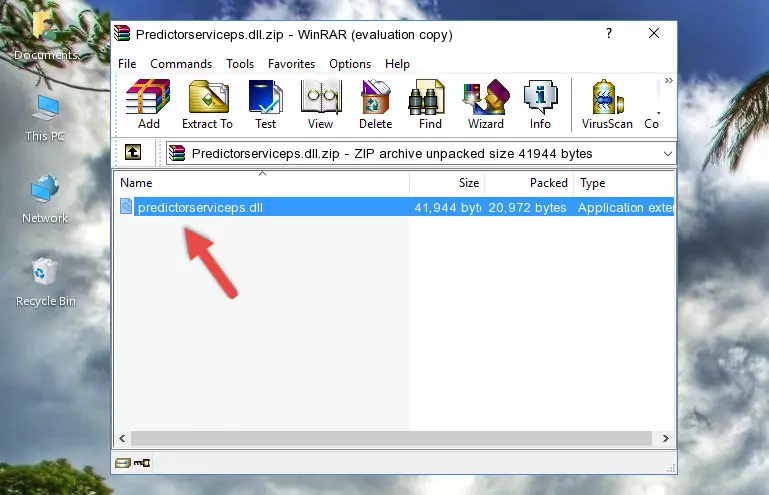Click the partially visible Co toolbar item

tap(651, 104)
